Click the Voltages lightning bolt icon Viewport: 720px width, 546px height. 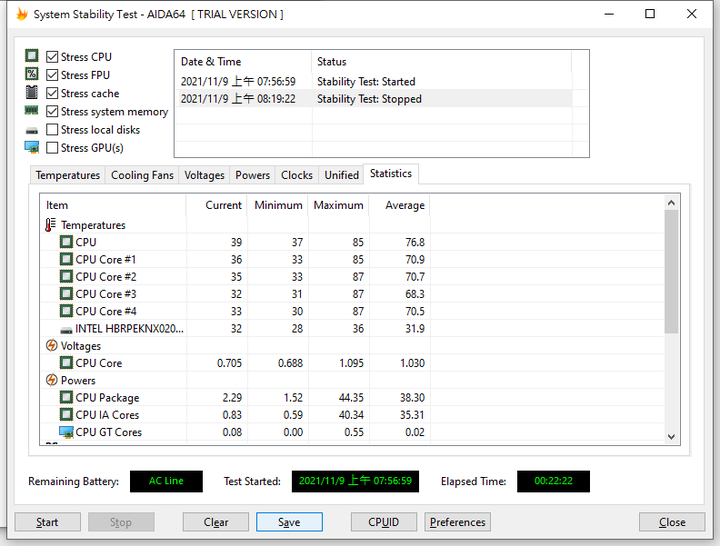[x=51, y=345]
